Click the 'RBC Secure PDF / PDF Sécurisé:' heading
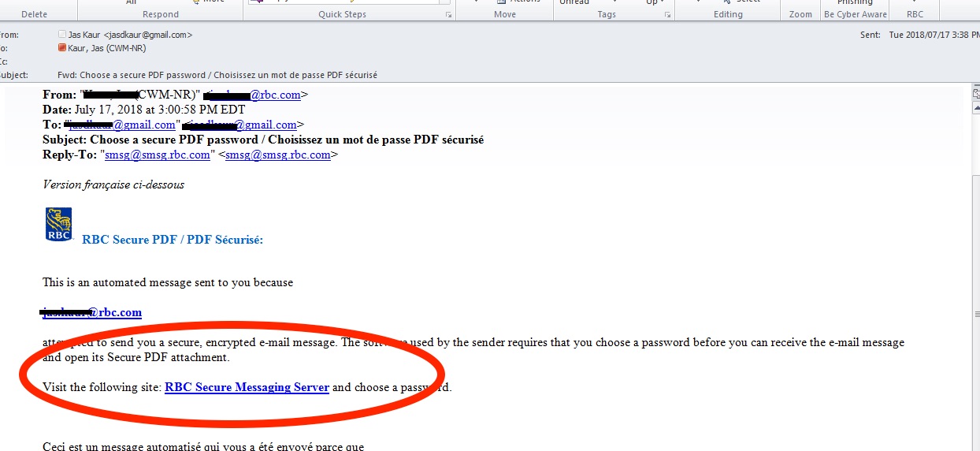Viewport: 980px width, 451px height. (x=173, y=240)
